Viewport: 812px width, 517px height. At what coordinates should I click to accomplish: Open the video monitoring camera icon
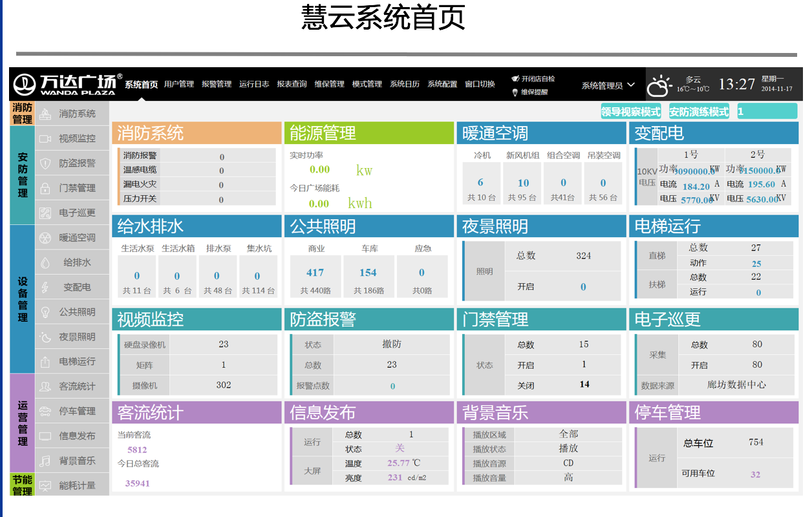tap(45, 138)
